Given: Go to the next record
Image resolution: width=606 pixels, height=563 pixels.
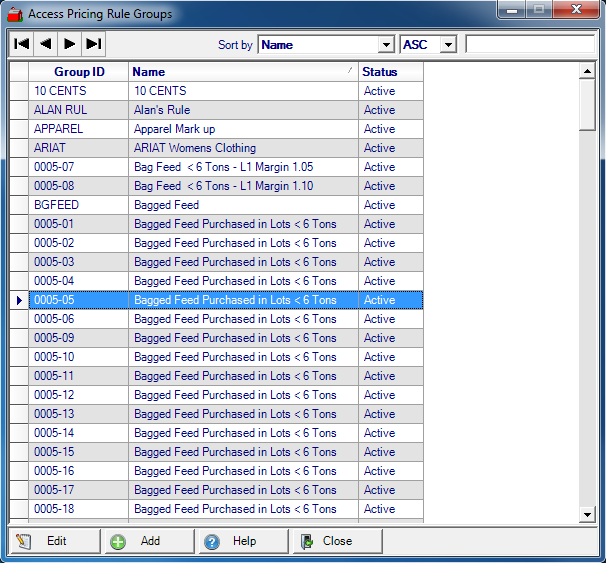Looking at the screenshot, I should click(x=69, y=44).
